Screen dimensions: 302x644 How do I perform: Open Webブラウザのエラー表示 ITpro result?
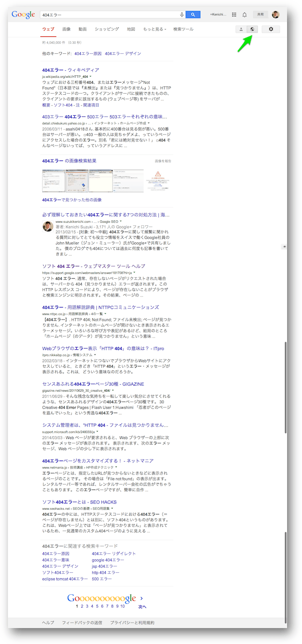[x=103, y=348]
